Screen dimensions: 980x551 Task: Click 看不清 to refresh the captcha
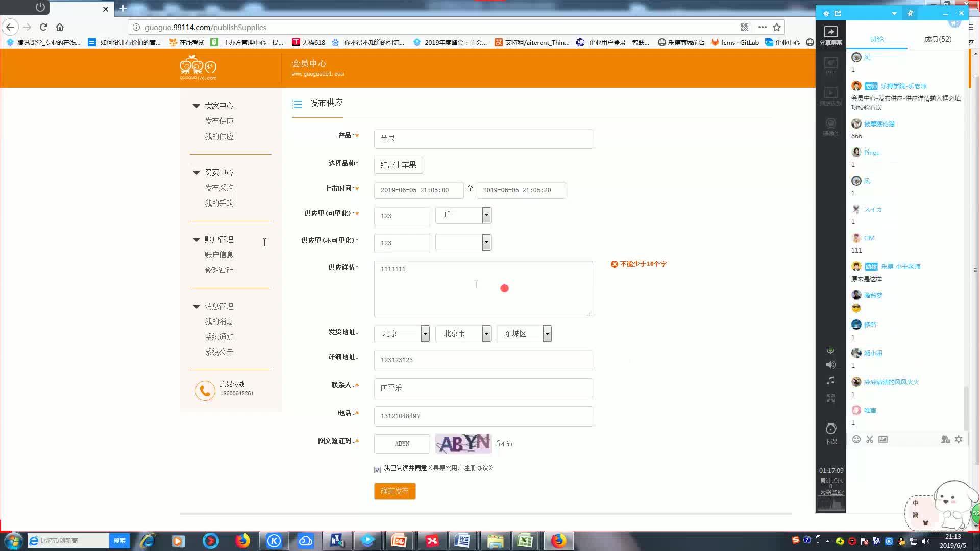pos(503,444)
